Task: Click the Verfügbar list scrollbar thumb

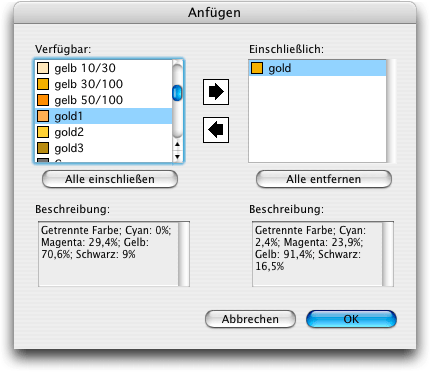Action: tap(177, 93)
